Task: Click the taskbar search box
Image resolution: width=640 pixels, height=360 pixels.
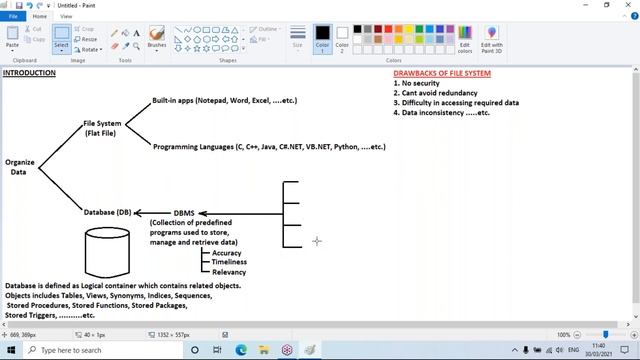Action: (103, 350)
